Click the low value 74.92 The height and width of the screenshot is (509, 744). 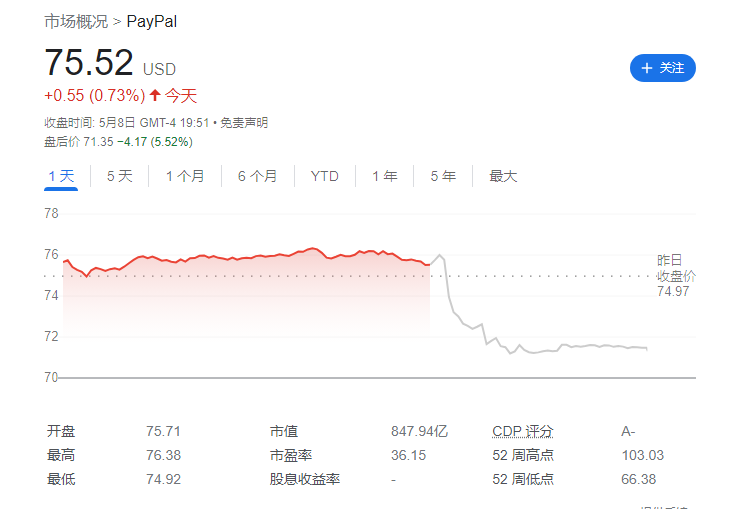coord(163,479)
